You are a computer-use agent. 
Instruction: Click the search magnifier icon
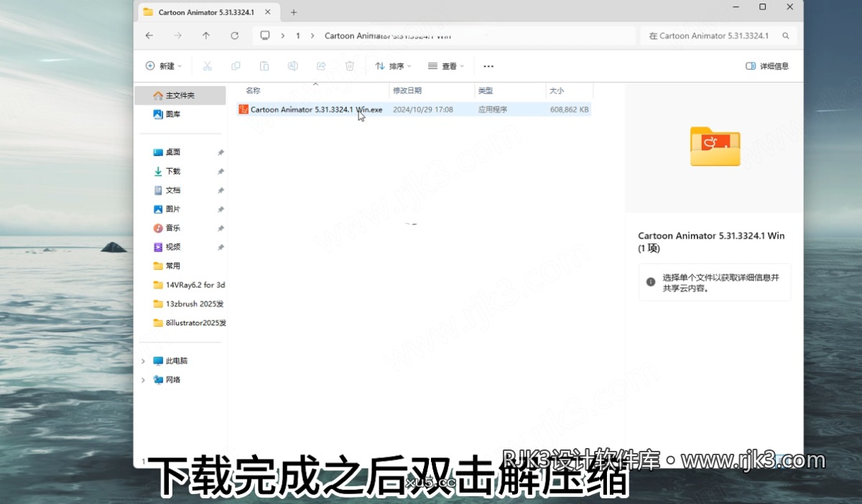click(x=786, y=35)
